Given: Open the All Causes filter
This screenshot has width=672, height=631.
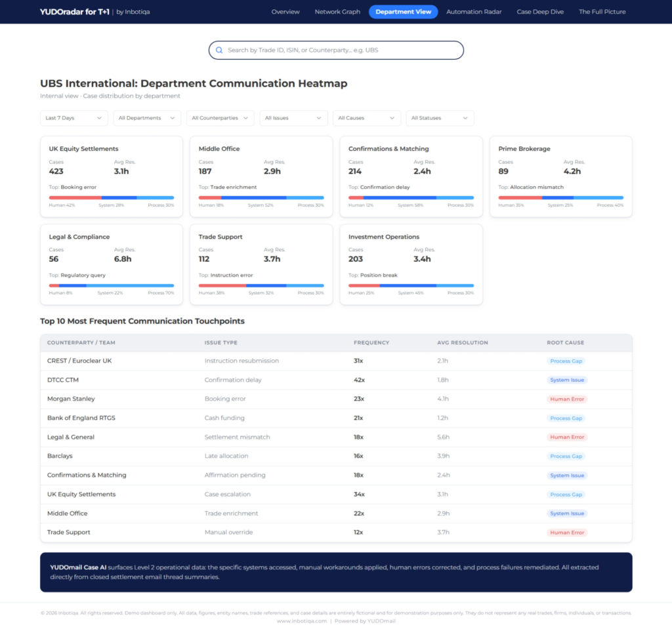Looking at the screenshot, I should click(367, 118).
